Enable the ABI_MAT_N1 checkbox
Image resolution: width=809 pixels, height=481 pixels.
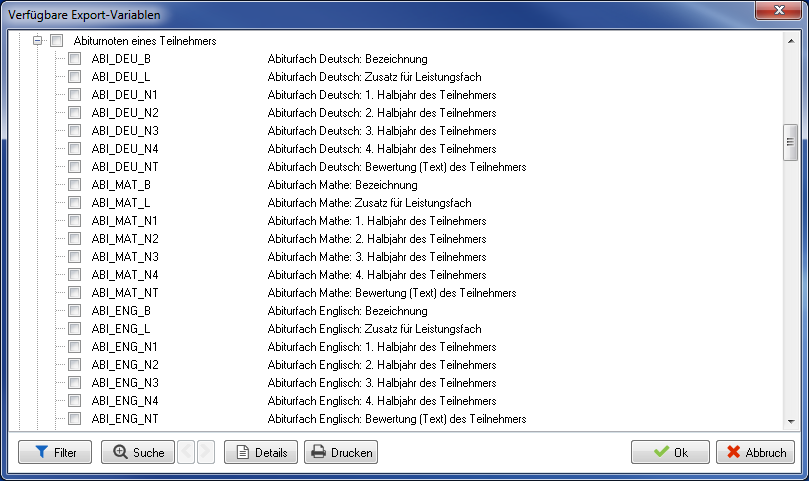(x=74, y=220)
